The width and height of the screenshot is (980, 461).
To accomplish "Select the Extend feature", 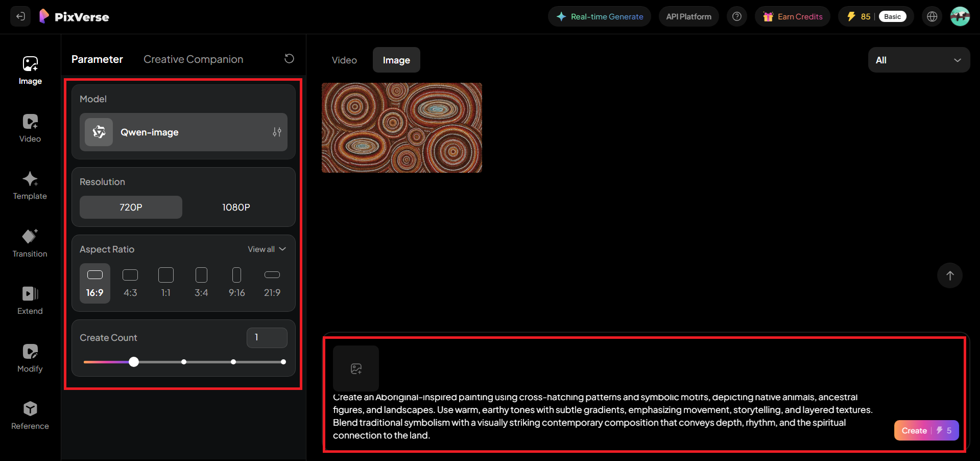I will tap(30, 301).
